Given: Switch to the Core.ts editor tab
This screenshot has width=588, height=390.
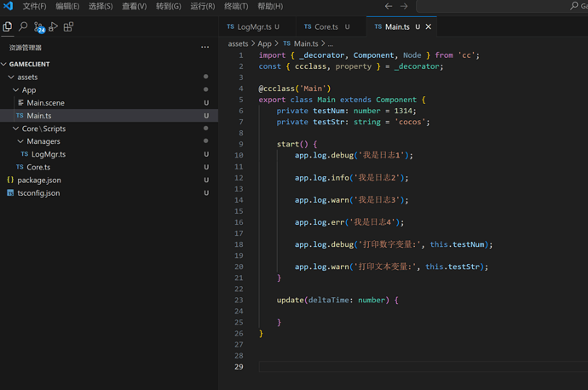Looking at the screenshot, I should coord(326,27).
